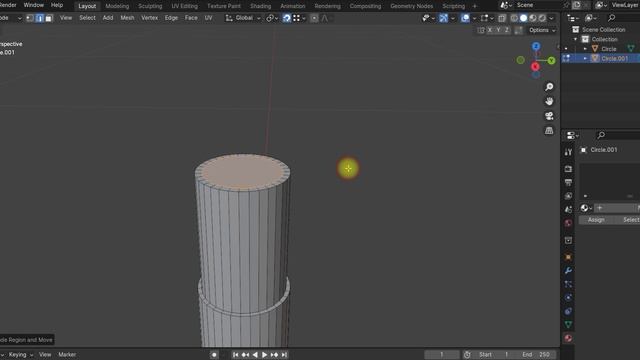Open Global transform orientation dropdown

pos(243,18)
